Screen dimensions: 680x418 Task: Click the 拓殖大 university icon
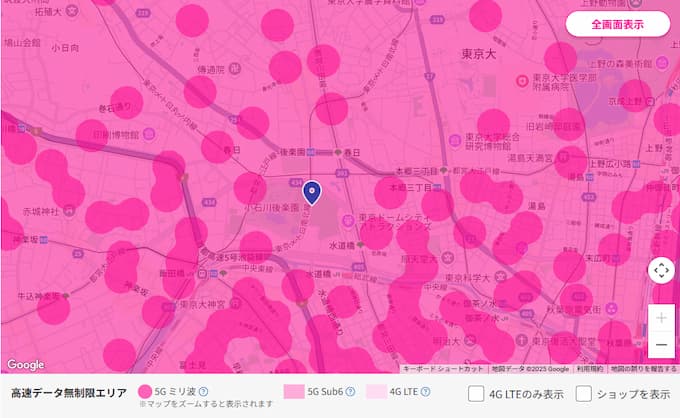click(72, 11)
